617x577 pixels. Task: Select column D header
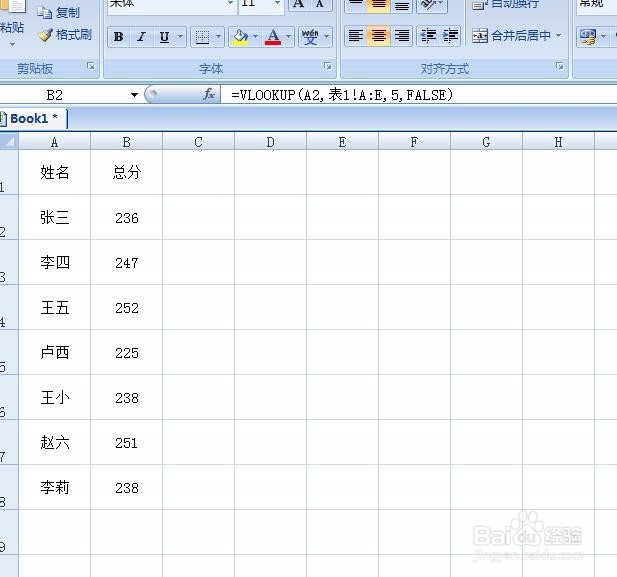tap(270, 142)
